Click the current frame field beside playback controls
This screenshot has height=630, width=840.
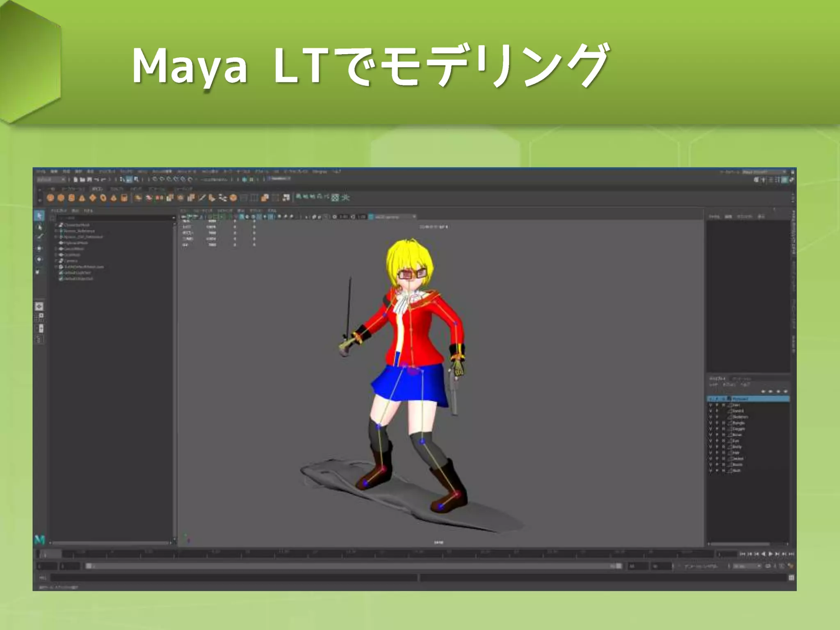tap(727, 554)
